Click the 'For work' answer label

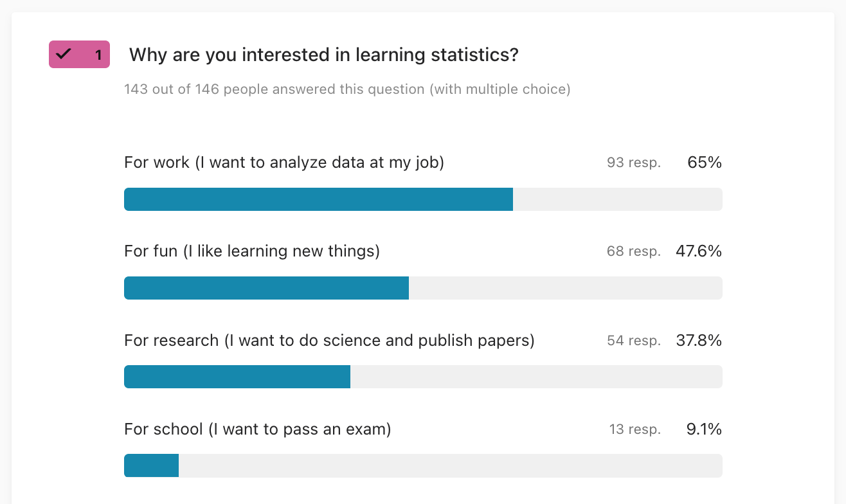click(284, 163)
